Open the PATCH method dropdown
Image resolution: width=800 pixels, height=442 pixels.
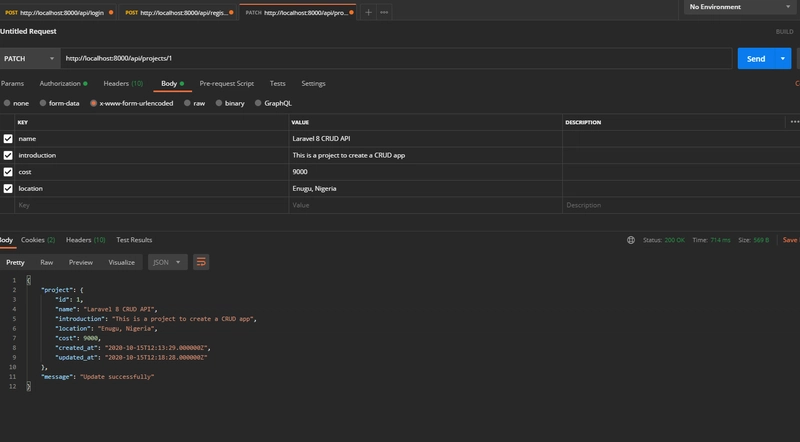point(30,59)
